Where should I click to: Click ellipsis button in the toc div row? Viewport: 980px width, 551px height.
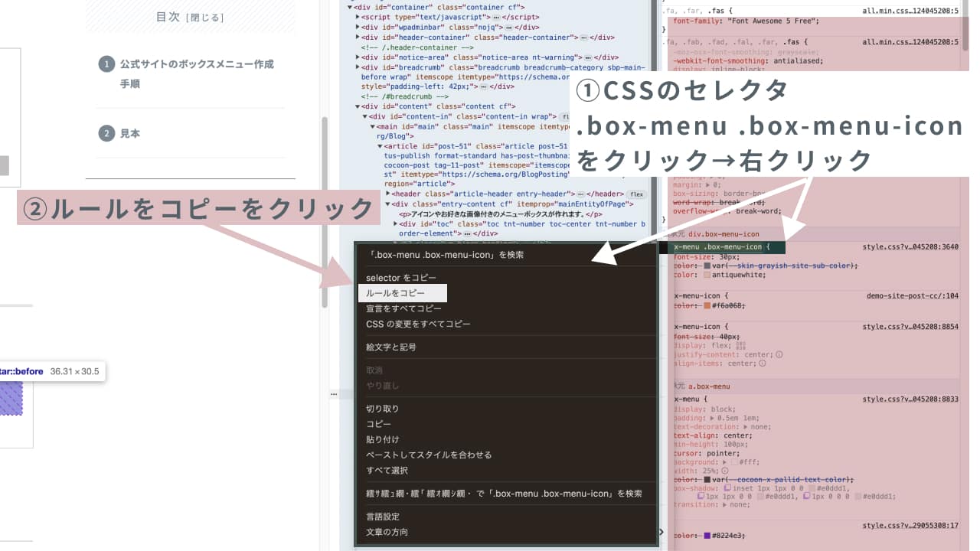[x=466, y=233]
